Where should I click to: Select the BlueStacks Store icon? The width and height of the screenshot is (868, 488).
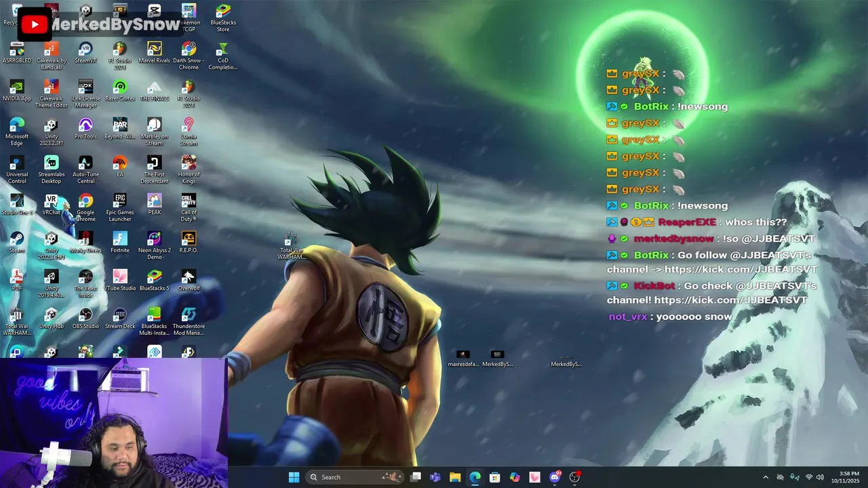pos(223,18)
